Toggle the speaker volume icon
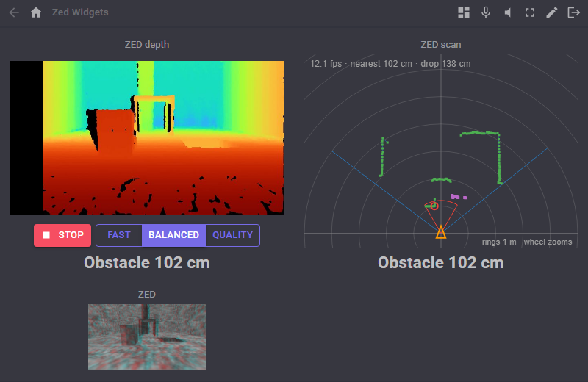The height and width of the screenshot is (382, 588). point(508,12)
